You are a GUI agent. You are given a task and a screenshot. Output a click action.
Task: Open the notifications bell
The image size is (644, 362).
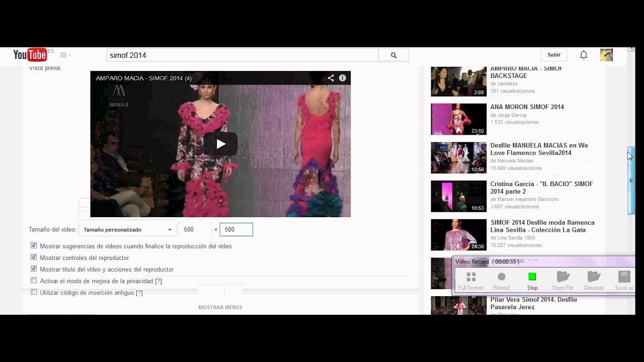tap(584, 55)
